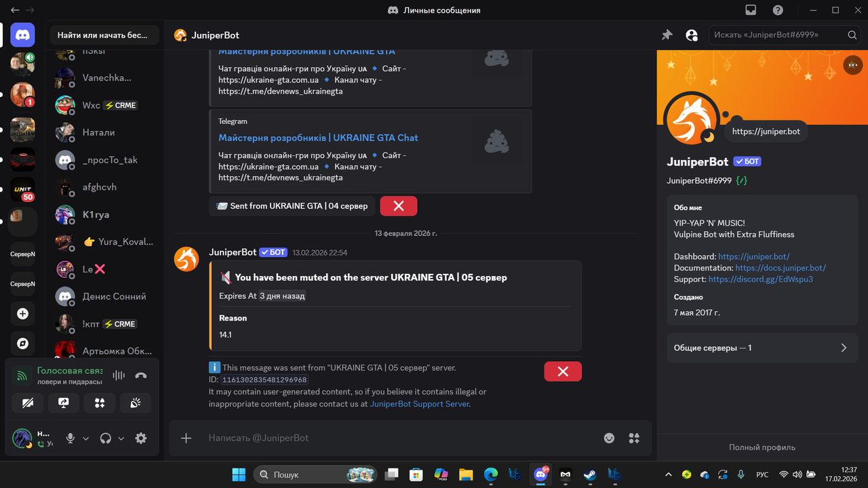The height and width of the screenshot is (488, 868).
Task: Focus the 'Написать @JuniperBot' message box
Action: pos(400,438)
